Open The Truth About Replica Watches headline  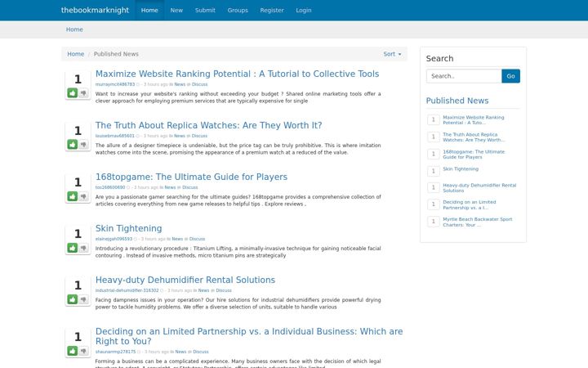tap(208, 125)
